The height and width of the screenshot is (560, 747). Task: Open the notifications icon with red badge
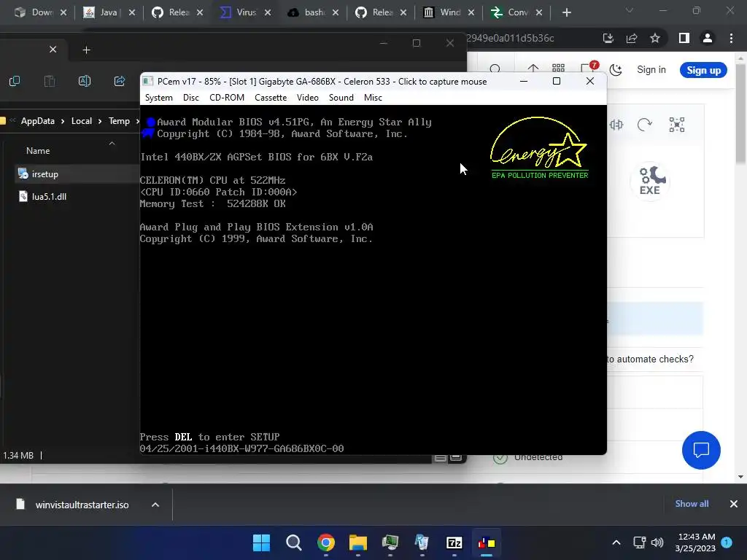coord(589,69)
